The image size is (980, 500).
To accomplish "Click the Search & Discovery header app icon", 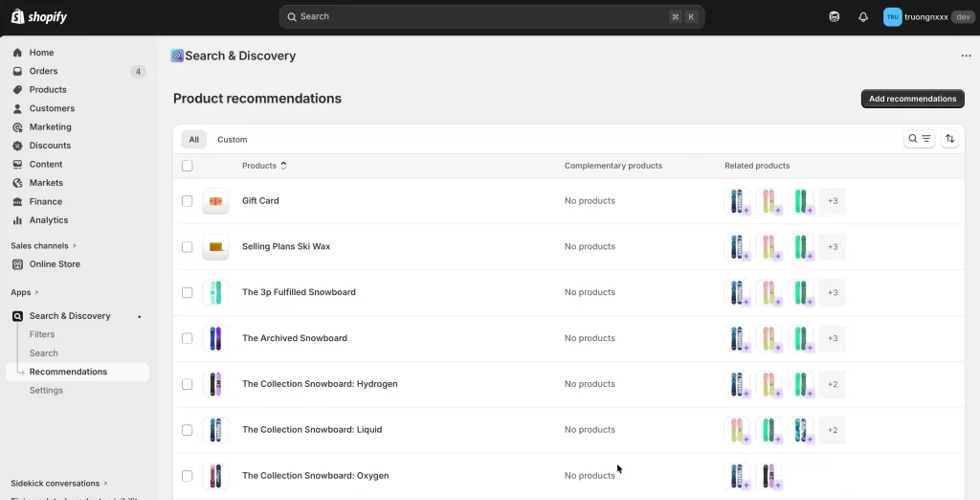I will tap(177, 56).
